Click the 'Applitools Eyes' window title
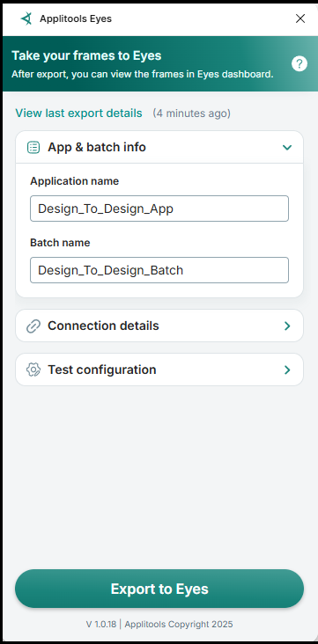This screenshot has width=318, height=644. [x=76, y=18]
